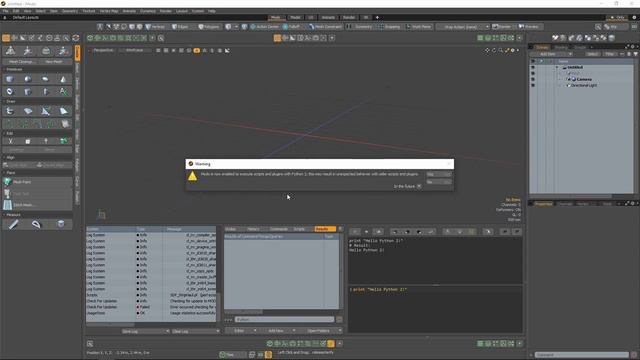Close the Warning dialog
Viewport: 640px width, 360px height.
pyautogui.click(x=449, y=164)
